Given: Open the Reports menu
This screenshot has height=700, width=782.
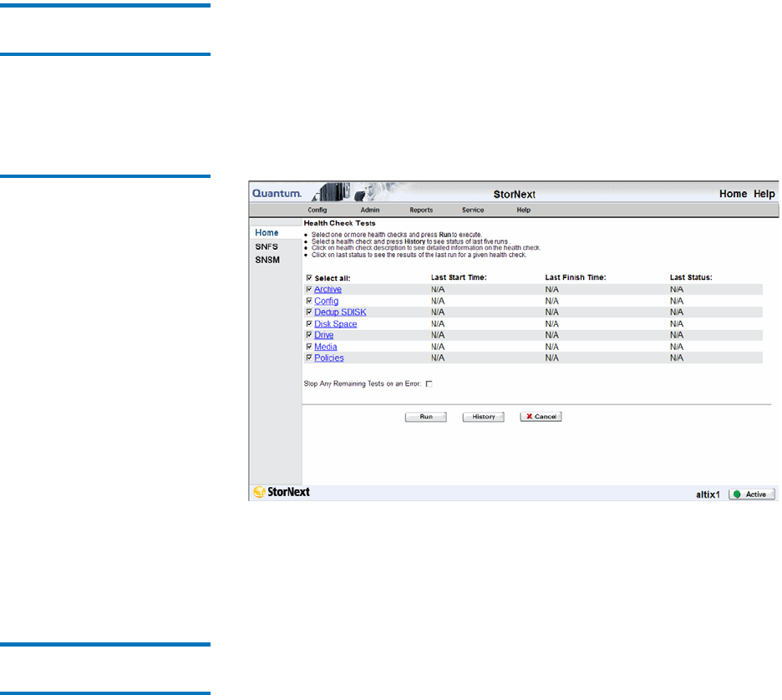Looking at the screenshot, I should (x=421, y=210).
